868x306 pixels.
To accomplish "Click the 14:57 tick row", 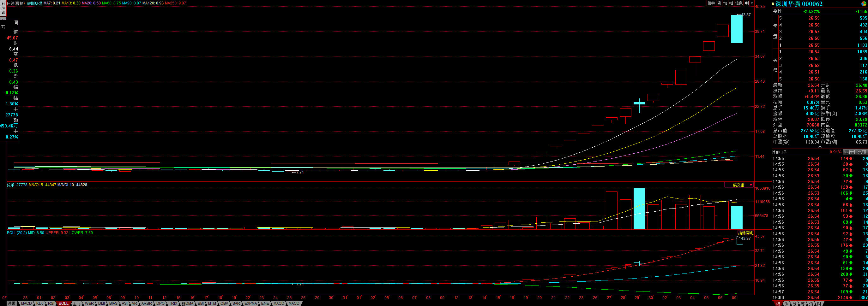I will coord(819,292).
